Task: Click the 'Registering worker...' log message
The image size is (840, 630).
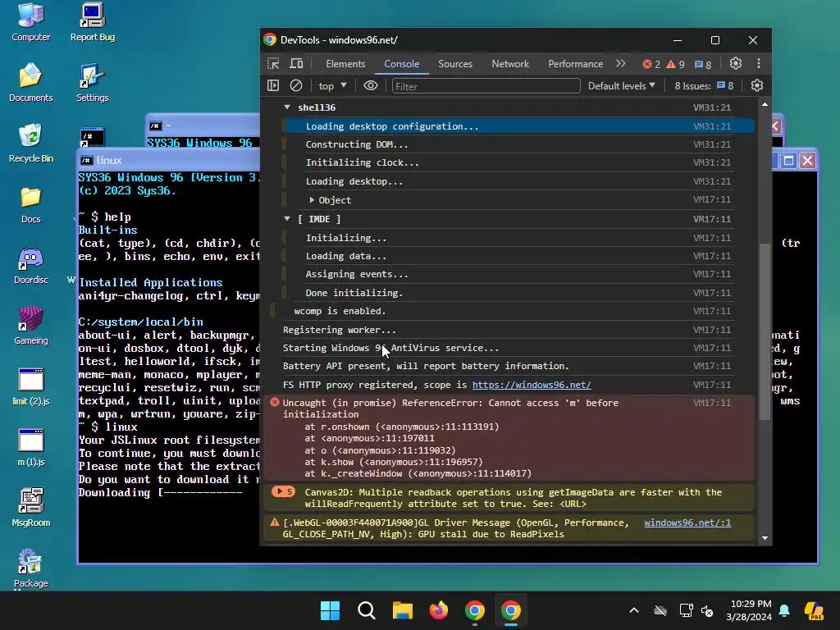Action: 340,330
